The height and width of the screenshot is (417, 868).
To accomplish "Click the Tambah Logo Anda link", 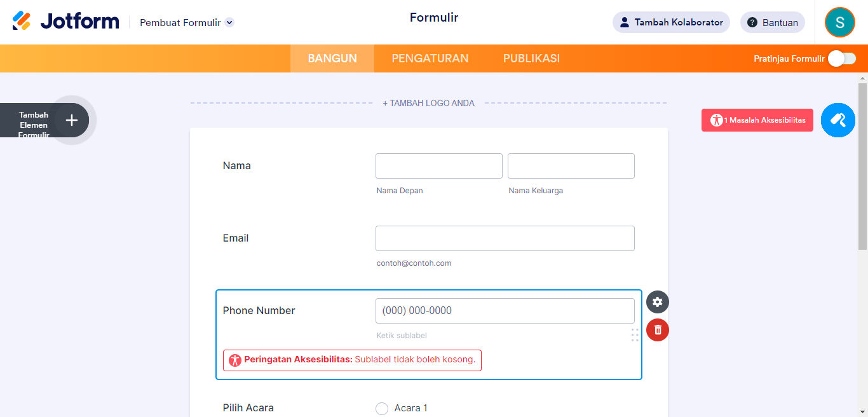I will coord(428,103).
